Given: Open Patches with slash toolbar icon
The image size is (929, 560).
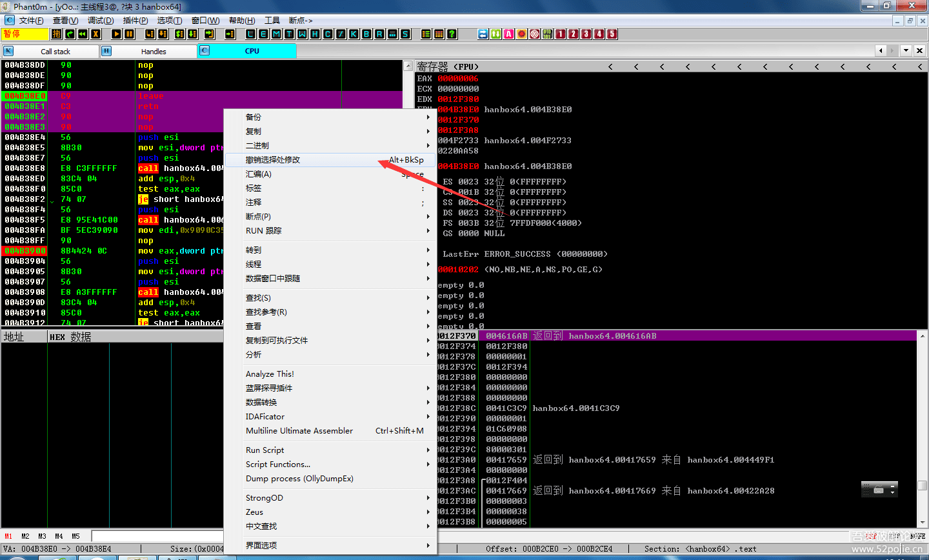Looking at the screenshot, I should tap(341, 34).
